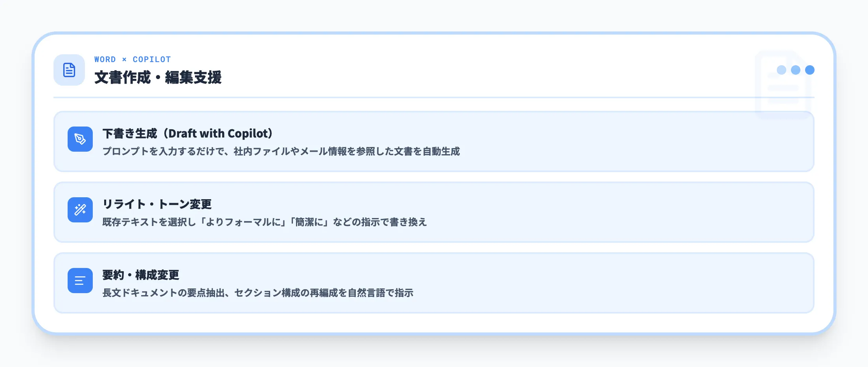
Task: Click the text lines summary icon
Action: (80, 281)
